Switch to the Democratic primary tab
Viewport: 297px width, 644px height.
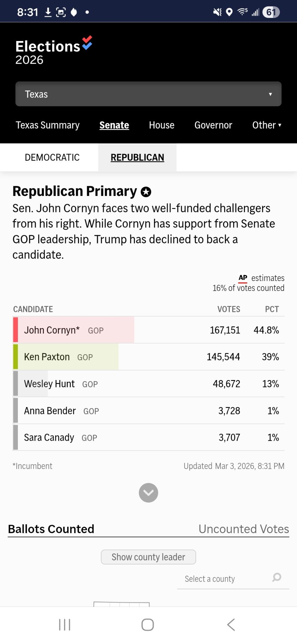[52, 157]
